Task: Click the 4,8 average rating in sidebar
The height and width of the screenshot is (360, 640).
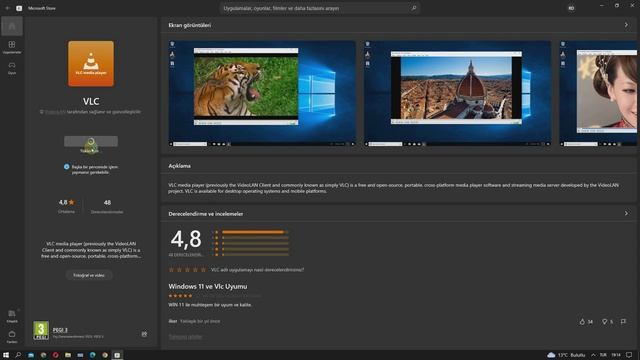Action: [66, 202]
